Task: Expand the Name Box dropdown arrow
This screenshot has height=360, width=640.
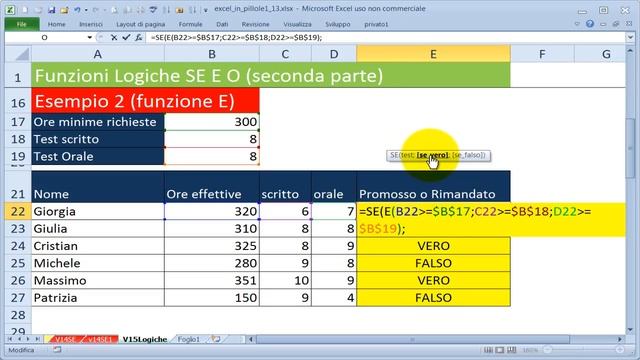Action: click(x=89, y=38)
